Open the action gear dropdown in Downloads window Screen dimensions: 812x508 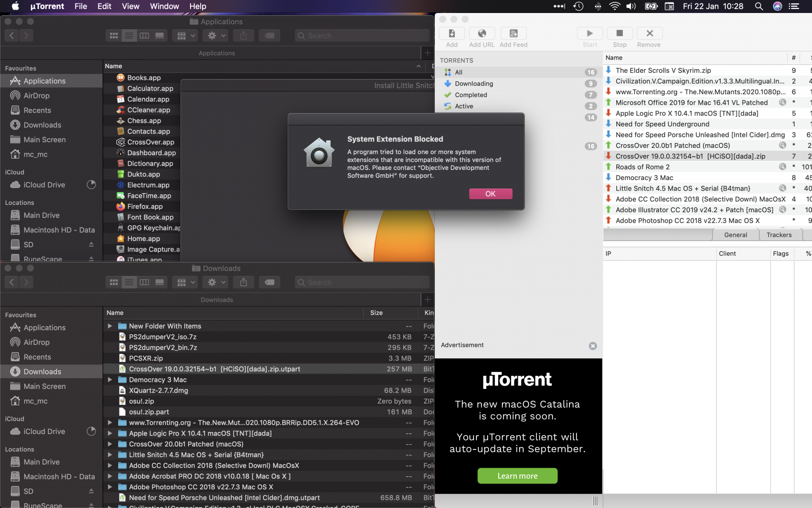[x=216, y=282]
